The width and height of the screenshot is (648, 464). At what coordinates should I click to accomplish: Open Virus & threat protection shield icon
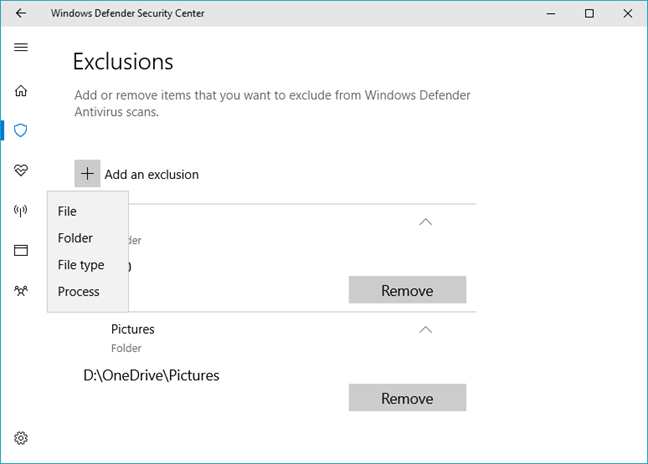[21, 130]
